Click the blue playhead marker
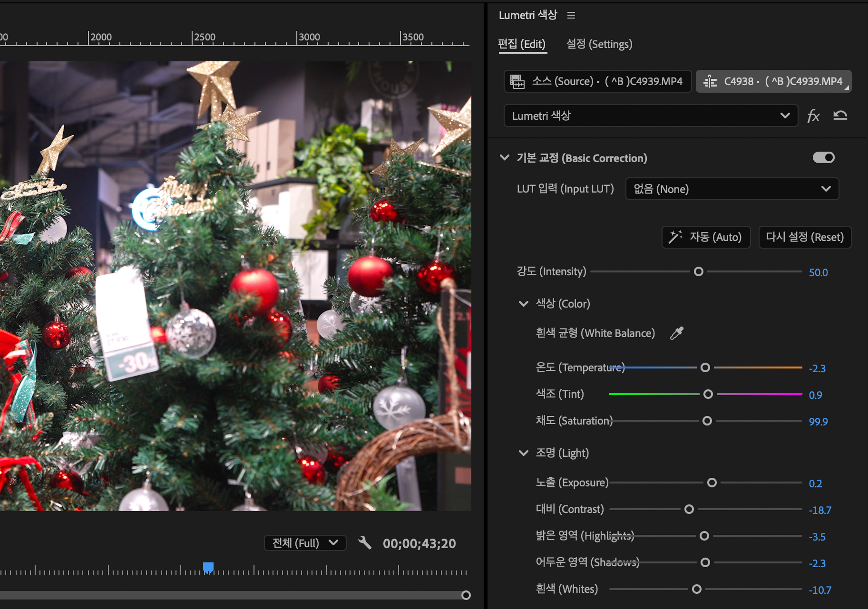The height and width of the screenshot is (609, 868). point(208,567)
